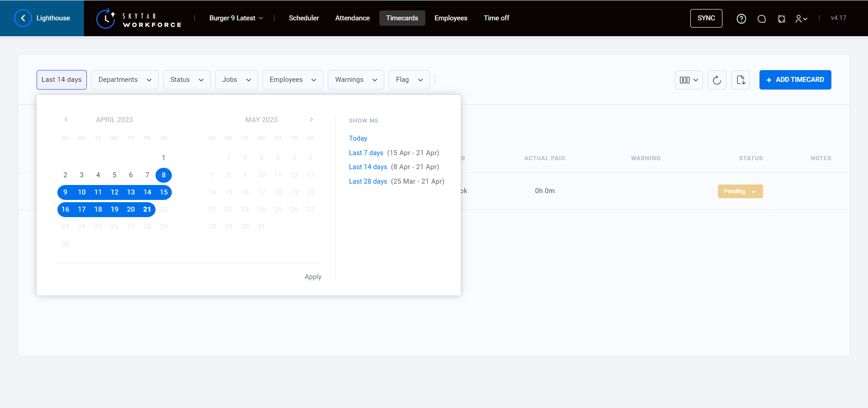This screenshot has width=868, height=408.
Task: Export timecards with the download file icon
Action: pos(740,80)
